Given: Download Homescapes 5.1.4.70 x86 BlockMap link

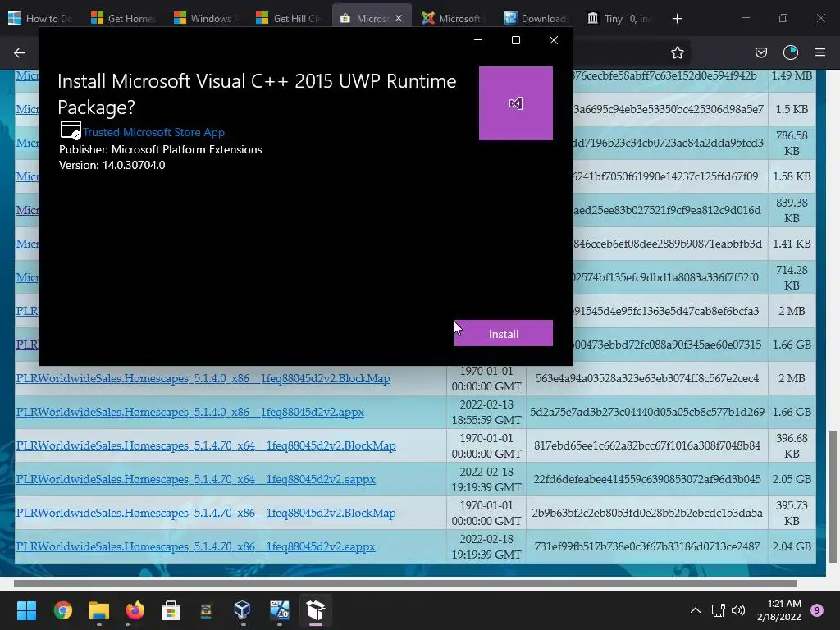Looking at the screenshot, I should [206, 514].
